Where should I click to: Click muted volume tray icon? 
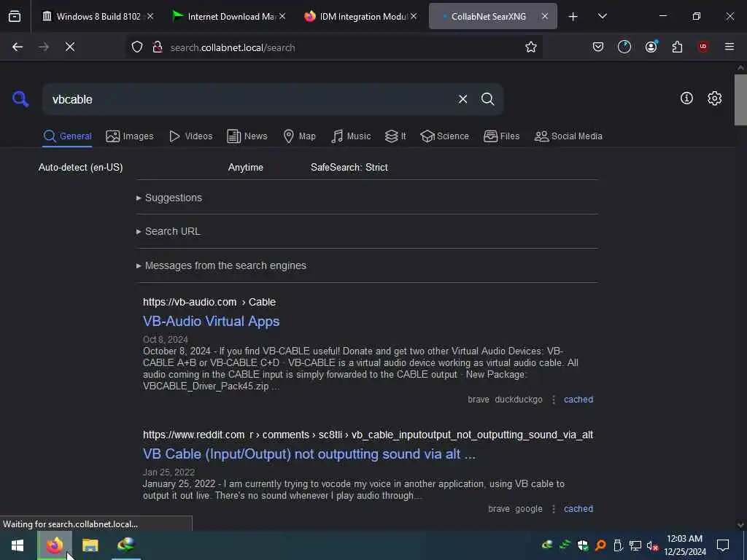click(x=651, y=545)
